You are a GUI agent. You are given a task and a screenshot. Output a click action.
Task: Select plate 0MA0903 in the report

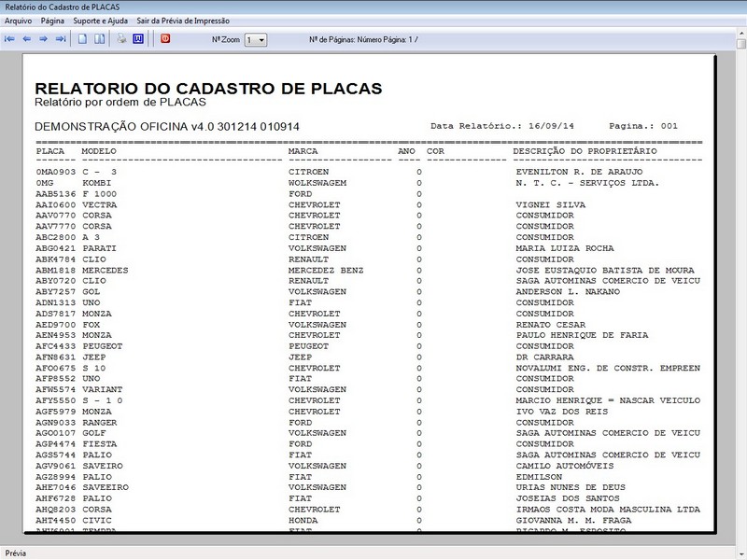(56, 172)
